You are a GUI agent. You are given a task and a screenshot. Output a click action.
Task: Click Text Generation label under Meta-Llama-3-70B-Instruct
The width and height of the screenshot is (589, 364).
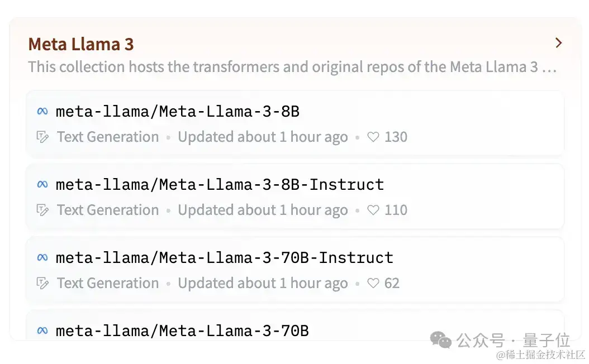(108, 284)
